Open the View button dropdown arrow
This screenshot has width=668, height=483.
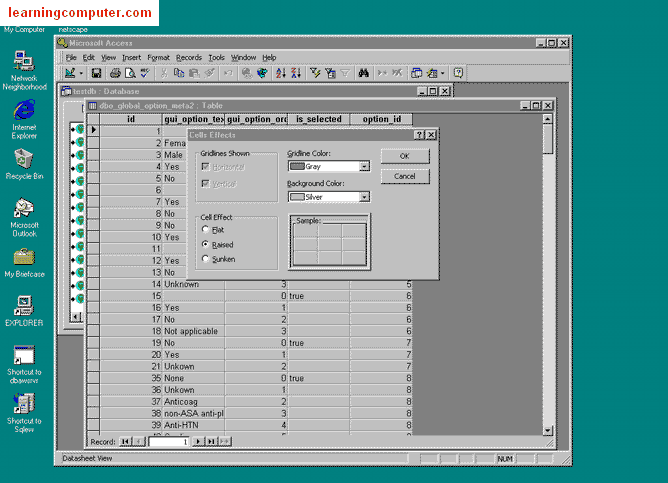pos(81,73)
